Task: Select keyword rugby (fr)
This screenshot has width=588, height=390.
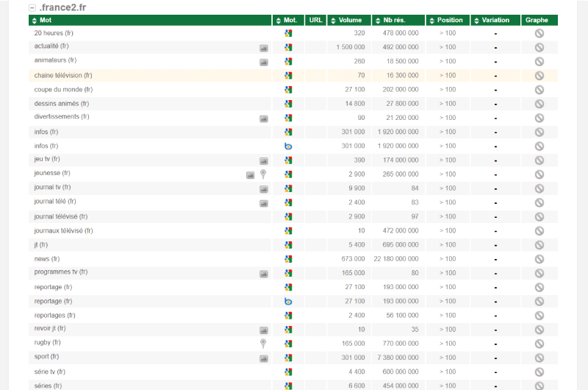Action: [x=47, y=342]
